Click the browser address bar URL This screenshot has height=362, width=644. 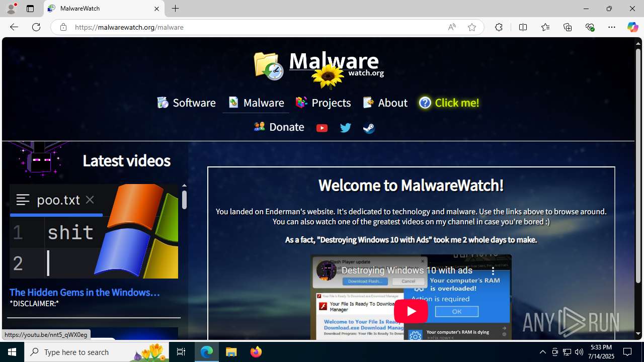(x=129, y=27)
